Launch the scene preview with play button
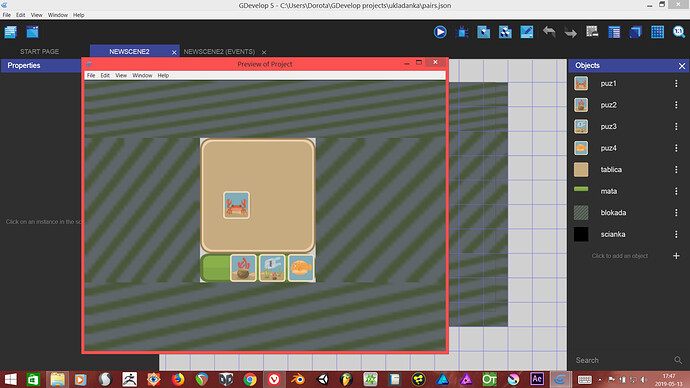The image size is (690, 388). 440,32
